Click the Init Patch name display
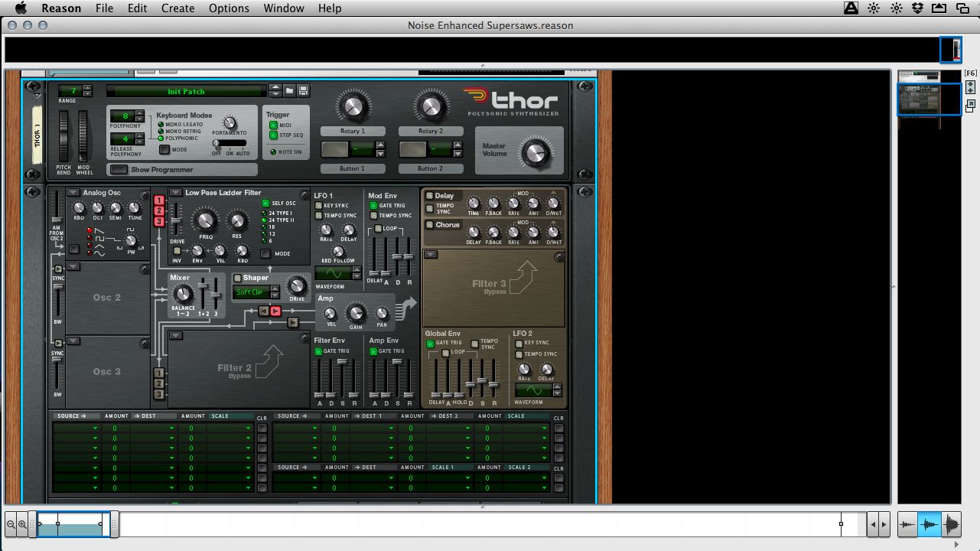Screen dimensions: 980x551 187,91
